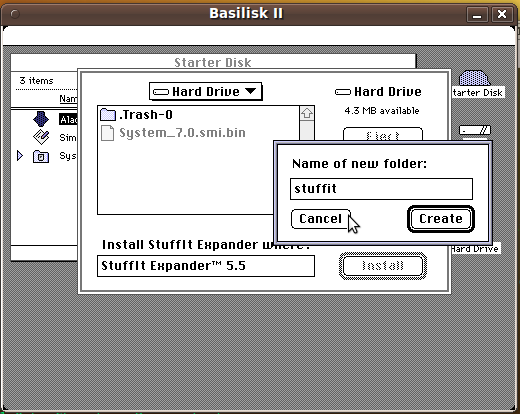Image resolution: width=520 pixels, height=414 pixels.
Task: Click the Hard Drive volume icon in dialog
Action: [x=343, y=92]
